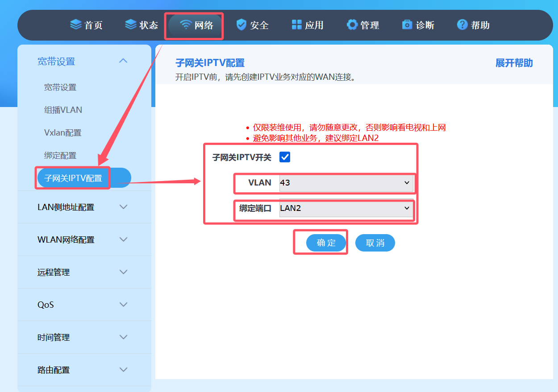
Task: Expand the QoS section
Action: coord(84,305)
